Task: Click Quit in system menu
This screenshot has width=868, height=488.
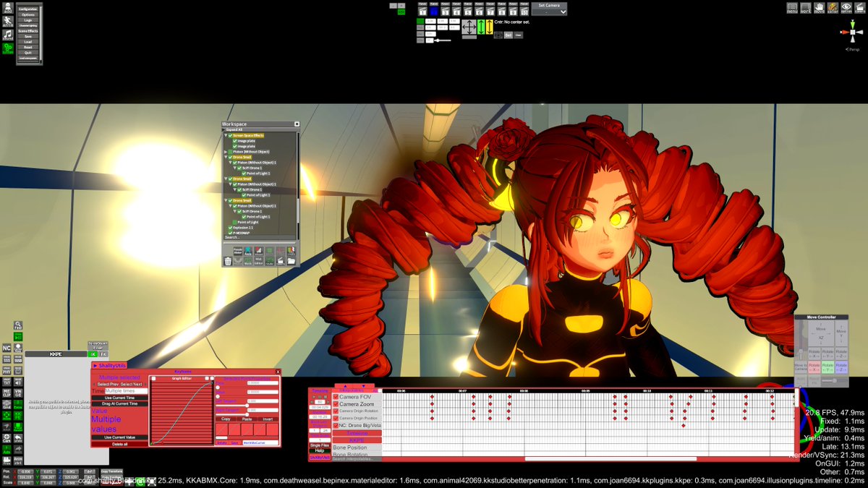Action: pyautogui.click(x=28, y=53)
